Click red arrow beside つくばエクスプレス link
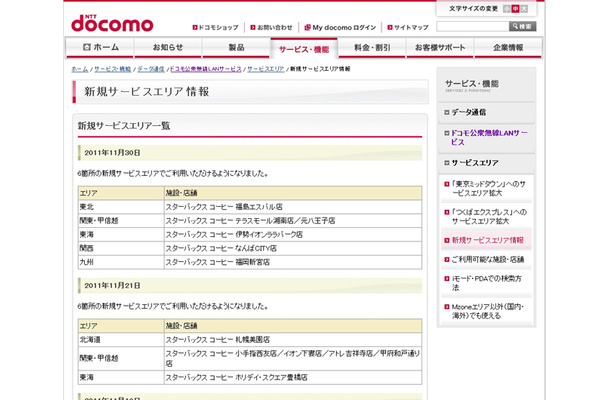The image size is (610, 400). pos(447,212)
